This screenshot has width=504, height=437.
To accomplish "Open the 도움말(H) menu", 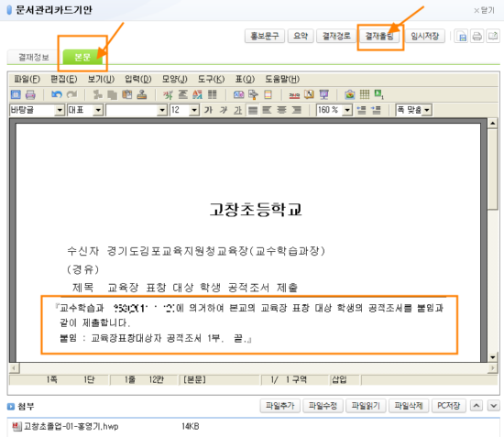I will [282, 79].
